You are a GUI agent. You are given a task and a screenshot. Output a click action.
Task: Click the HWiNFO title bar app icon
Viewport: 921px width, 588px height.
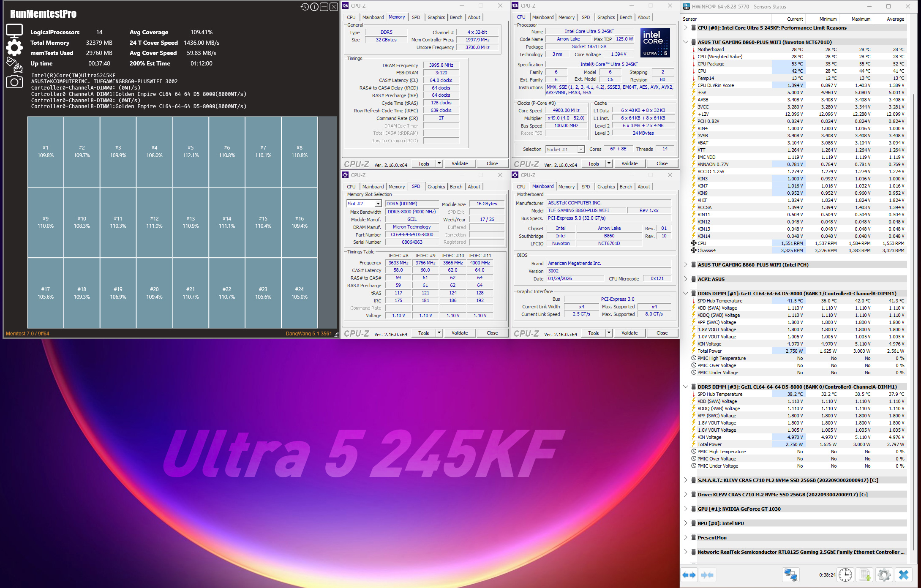tap(687, 6)
